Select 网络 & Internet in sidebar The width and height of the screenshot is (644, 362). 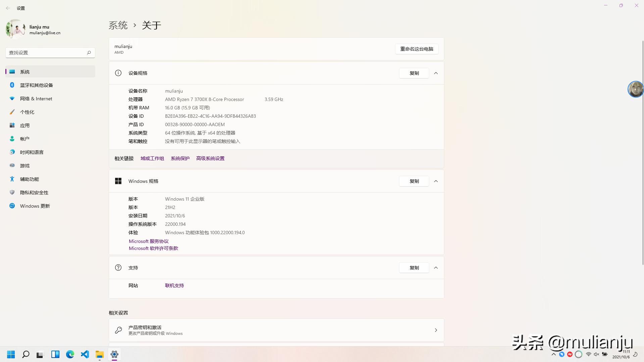(x=36, y=98)
